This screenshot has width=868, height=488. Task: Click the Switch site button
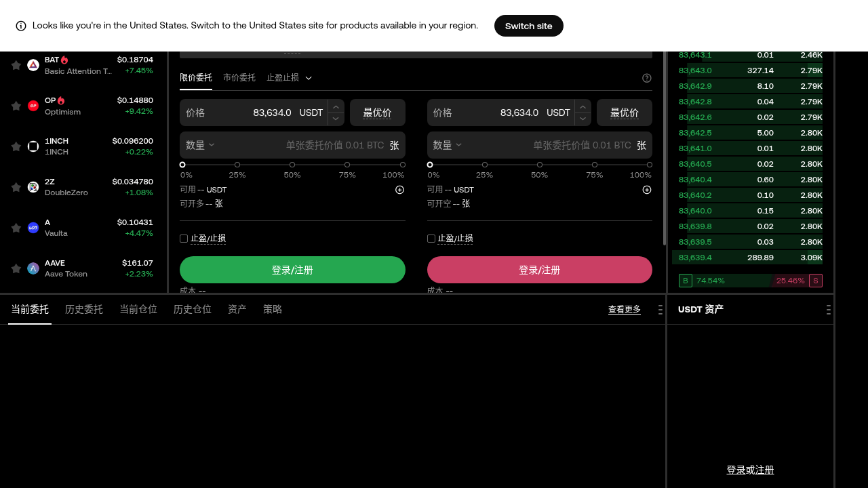[x=529, y=26]
